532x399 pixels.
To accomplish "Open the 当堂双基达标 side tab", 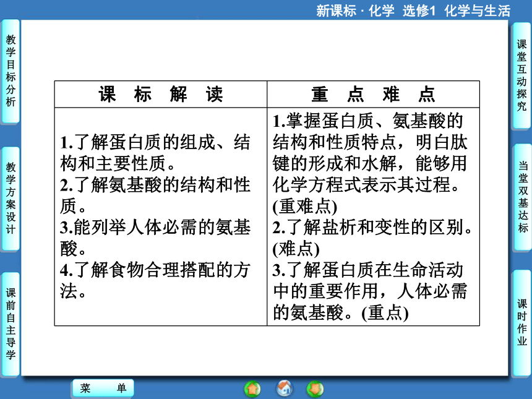I will (x=523, y=197).
